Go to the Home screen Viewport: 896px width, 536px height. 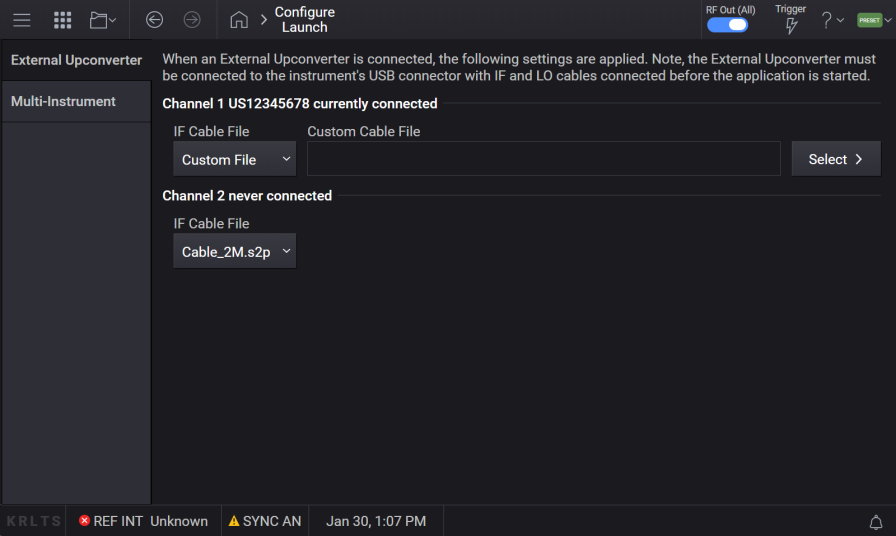[x=238, y=20]
